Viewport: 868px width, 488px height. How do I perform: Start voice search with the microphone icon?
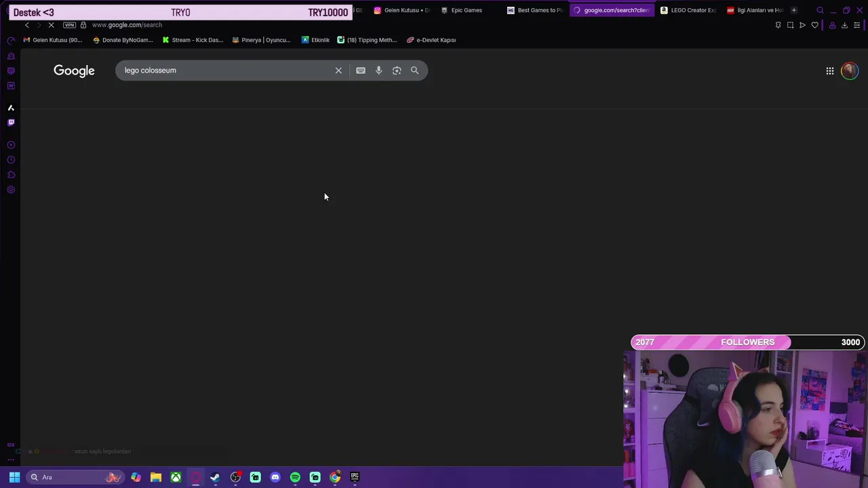378,70
